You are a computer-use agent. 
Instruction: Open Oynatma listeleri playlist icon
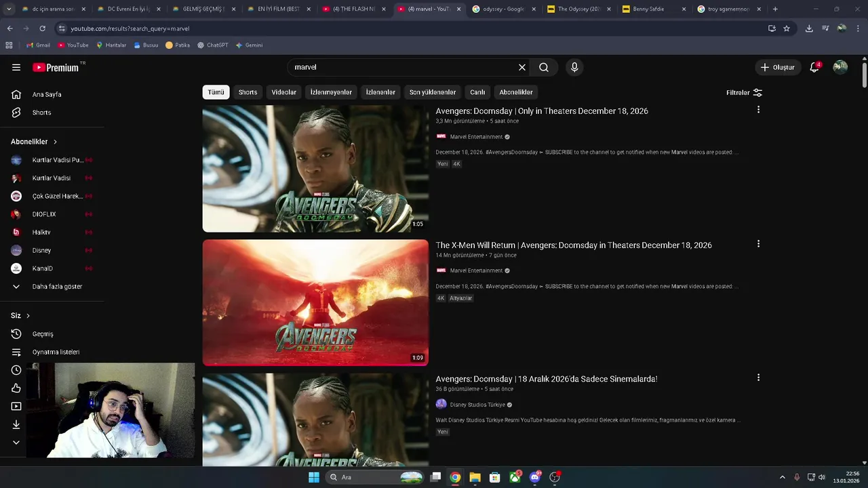pos(16,352)
